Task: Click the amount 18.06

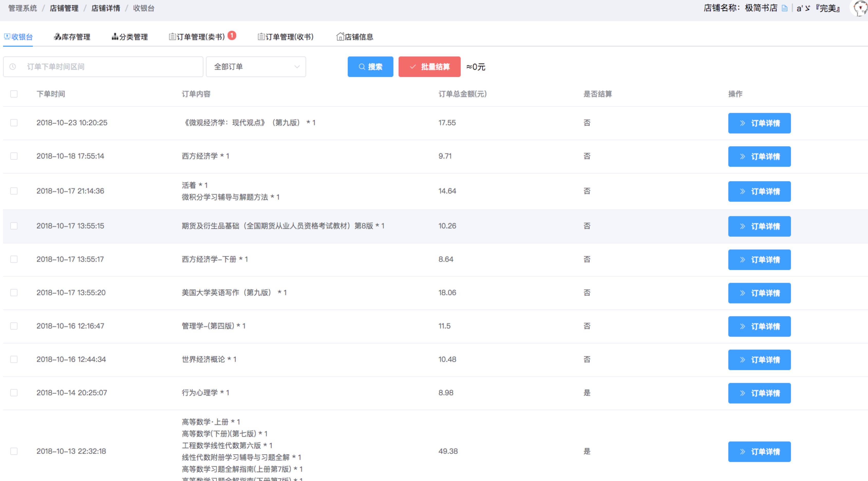Action: [x=447, y=292]
